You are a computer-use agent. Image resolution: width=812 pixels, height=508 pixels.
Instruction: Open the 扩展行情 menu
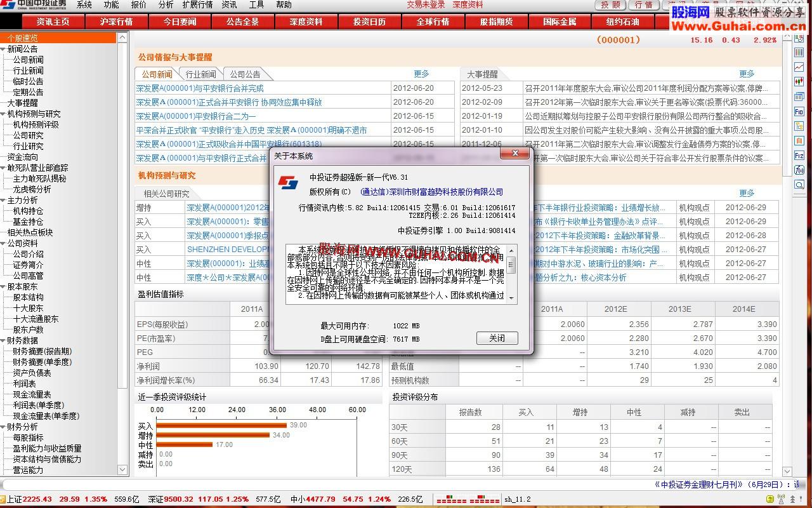[198, 5]
